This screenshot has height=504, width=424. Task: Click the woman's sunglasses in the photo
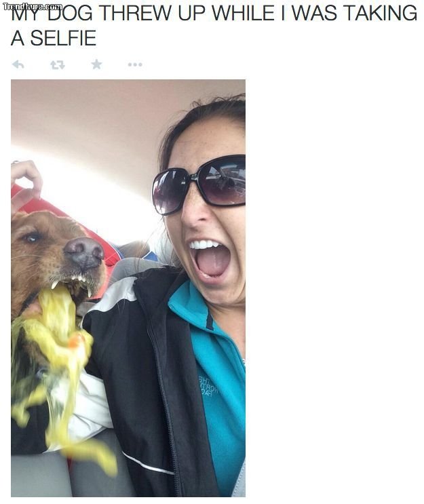(199, 185)
